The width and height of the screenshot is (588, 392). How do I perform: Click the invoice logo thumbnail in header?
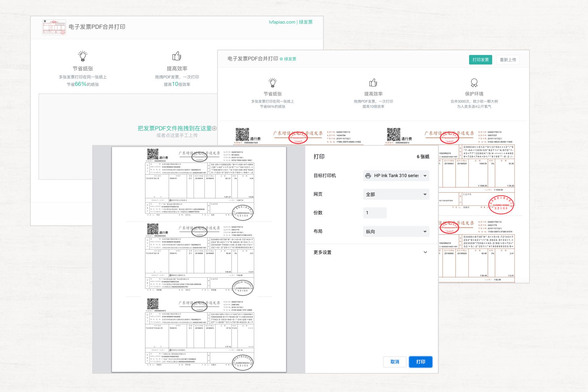54,27
